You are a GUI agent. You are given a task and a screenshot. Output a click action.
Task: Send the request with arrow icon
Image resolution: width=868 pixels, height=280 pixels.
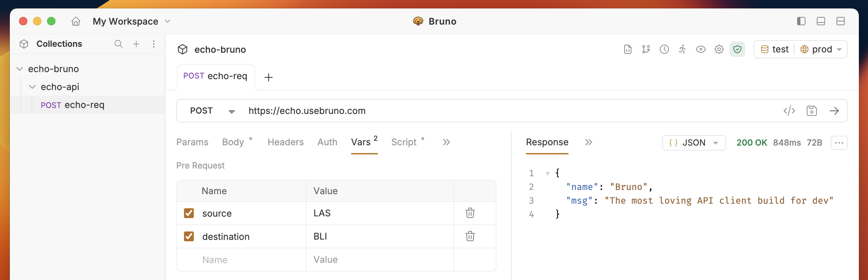[834, 111]
